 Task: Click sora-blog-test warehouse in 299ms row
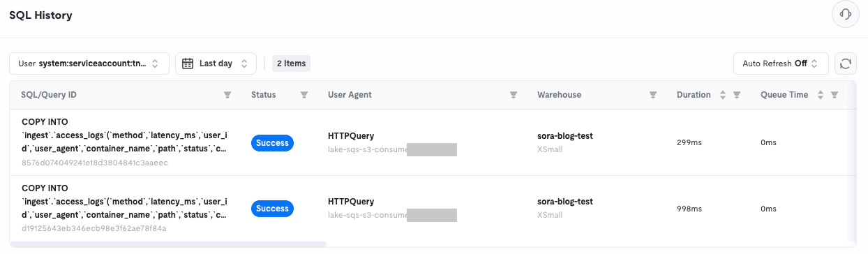coord(565,136)
